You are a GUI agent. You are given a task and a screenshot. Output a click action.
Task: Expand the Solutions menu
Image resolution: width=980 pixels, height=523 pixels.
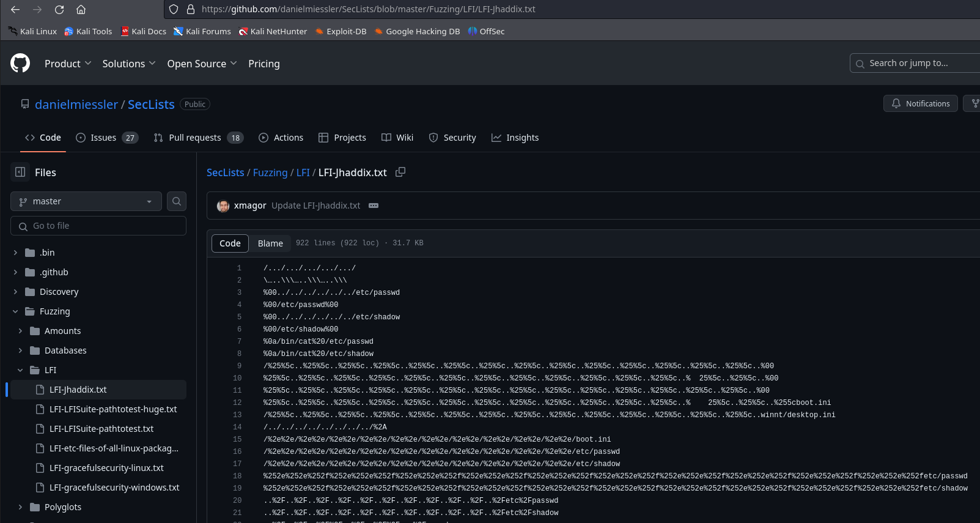pyautogui.click(x=129, y=64)
